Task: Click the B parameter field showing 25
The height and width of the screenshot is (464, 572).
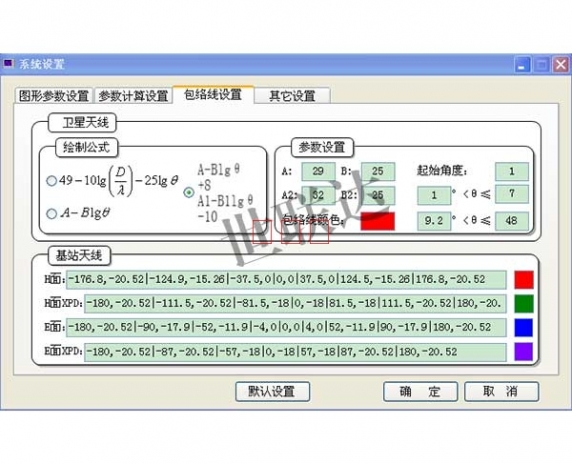Action: pos(378,171)
